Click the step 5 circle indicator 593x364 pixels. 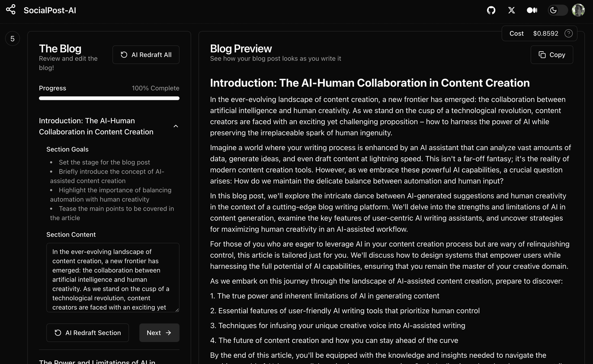pyautogui.click(x=13, y=38)
